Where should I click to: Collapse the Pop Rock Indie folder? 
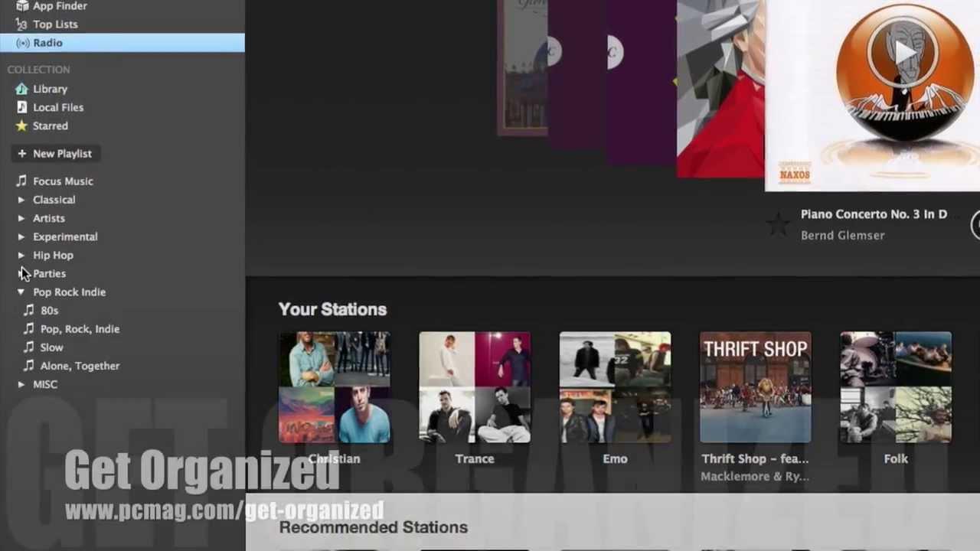(21, 292)
